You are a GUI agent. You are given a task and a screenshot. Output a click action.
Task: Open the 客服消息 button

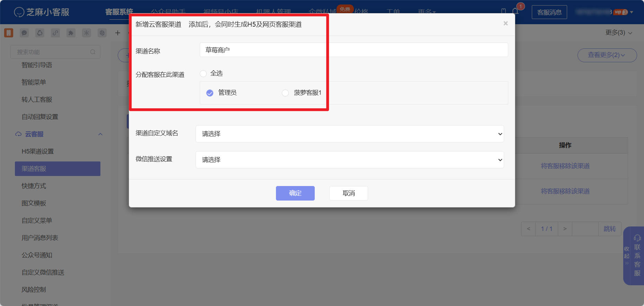pyautogui.click(x=549, y=12)
